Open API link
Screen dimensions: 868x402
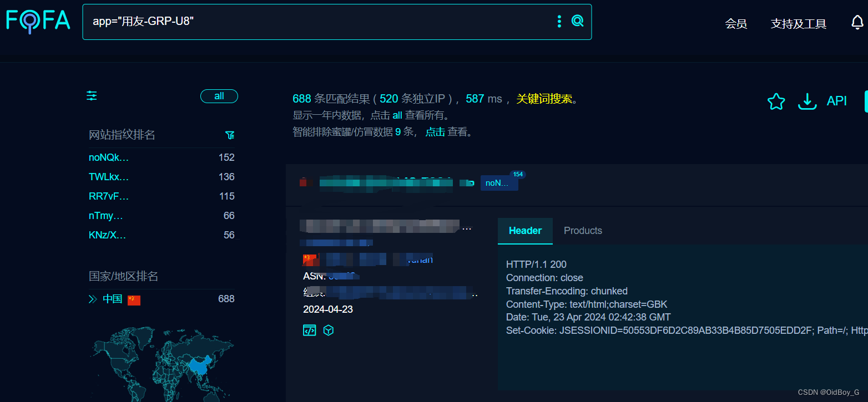click(x=837, y=101)
